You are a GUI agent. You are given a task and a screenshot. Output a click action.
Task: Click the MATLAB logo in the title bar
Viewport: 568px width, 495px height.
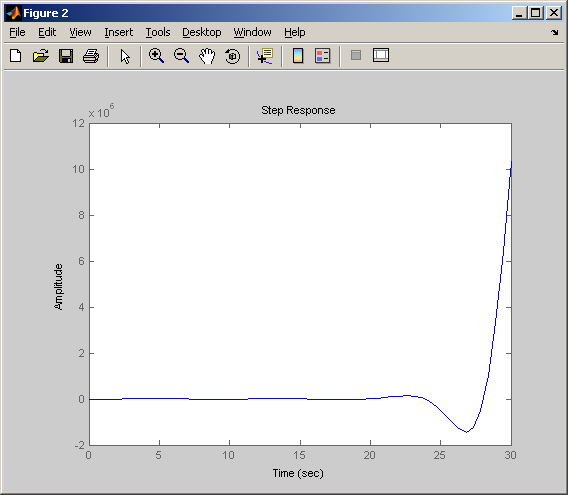coord(14,13)
